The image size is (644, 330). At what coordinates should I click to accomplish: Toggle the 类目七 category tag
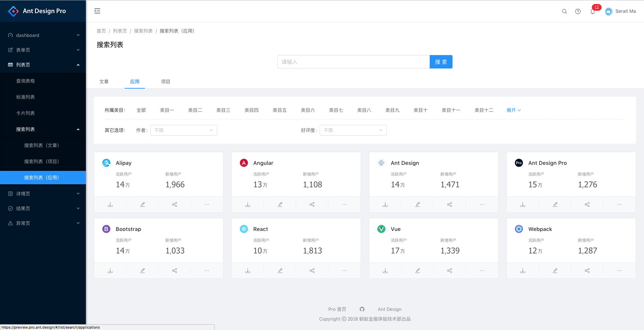[336, 110]
